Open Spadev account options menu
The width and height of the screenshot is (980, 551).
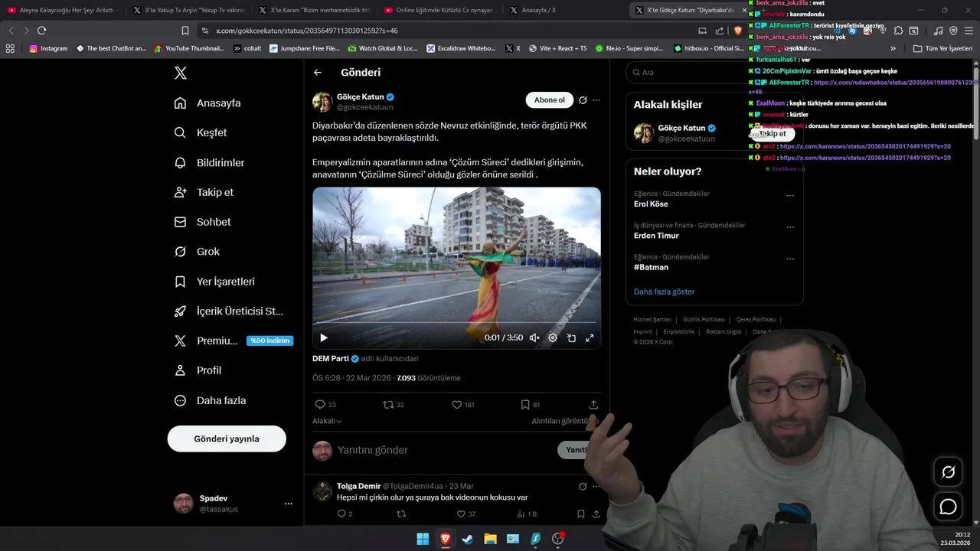[x=289, y=504]
